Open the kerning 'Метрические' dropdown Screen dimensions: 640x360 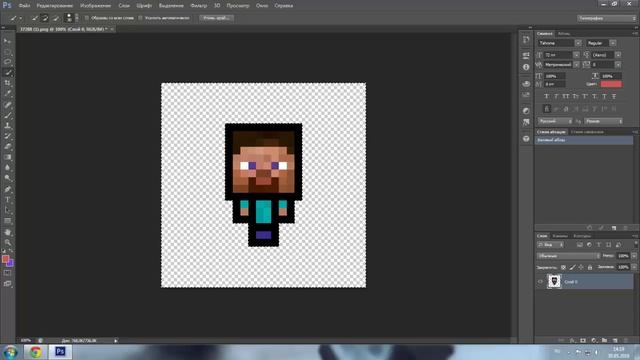click(x=576, y=64)
